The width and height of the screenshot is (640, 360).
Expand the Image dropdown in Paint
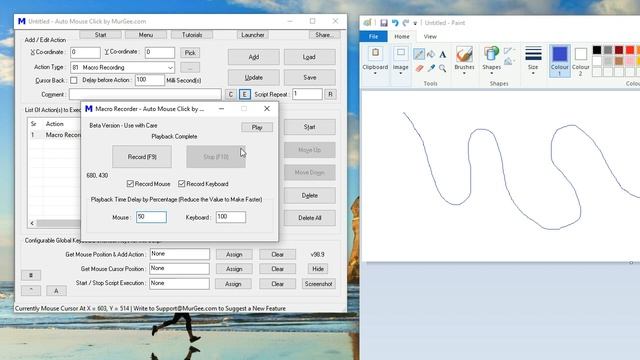400,74
